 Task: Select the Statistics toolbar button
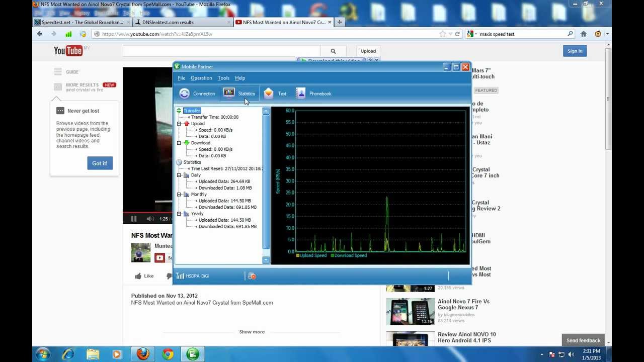point(239,94)
